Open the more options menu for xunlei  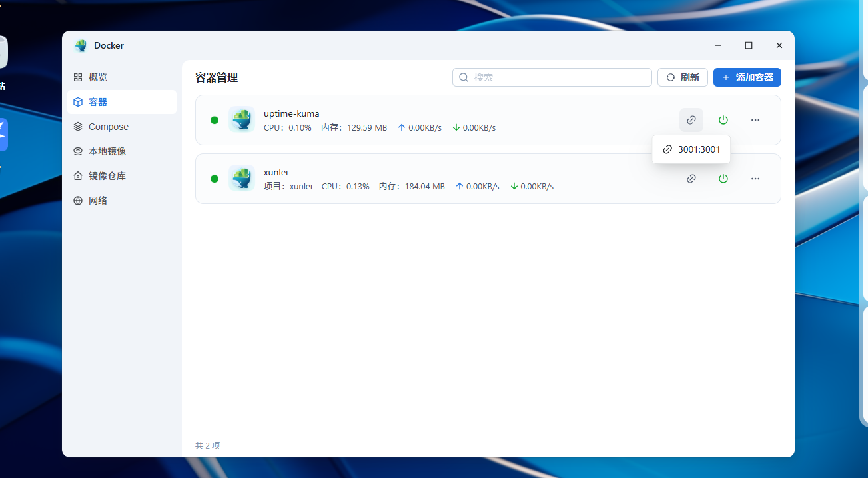755,179
